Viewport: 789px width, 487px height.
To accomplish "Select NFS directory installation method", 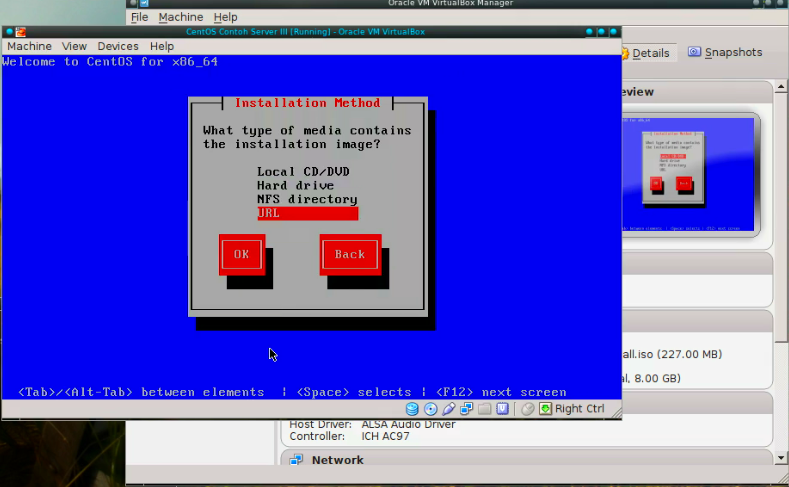I will click(307, 199).
